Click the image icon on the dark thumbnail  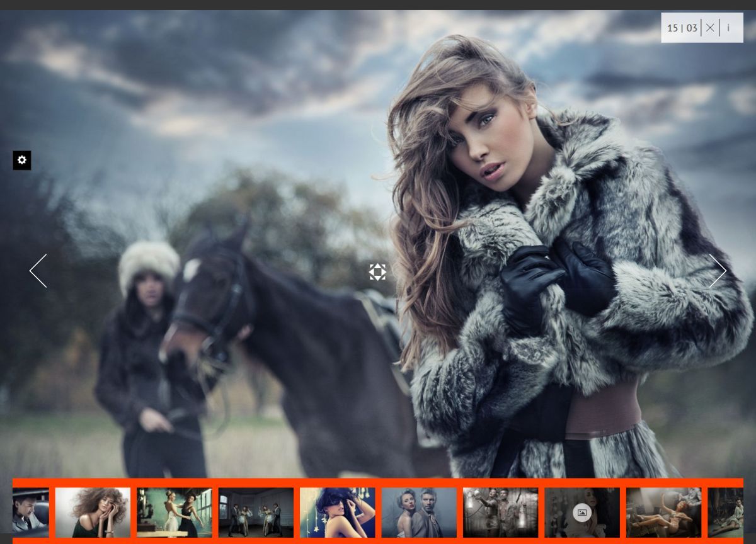click(581, 513)
